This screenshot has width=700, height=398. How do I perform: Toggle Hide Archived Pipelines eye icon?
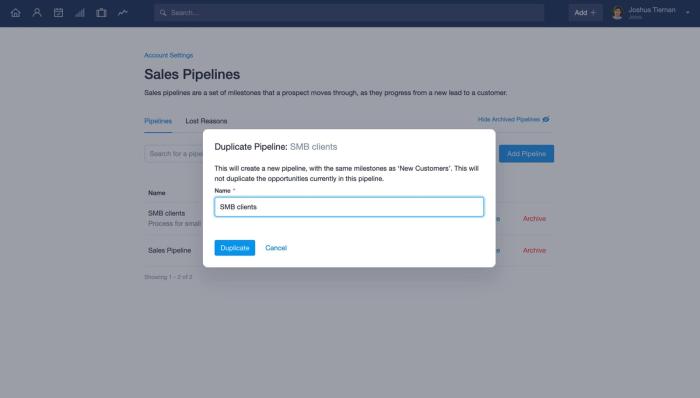(546, 120)
